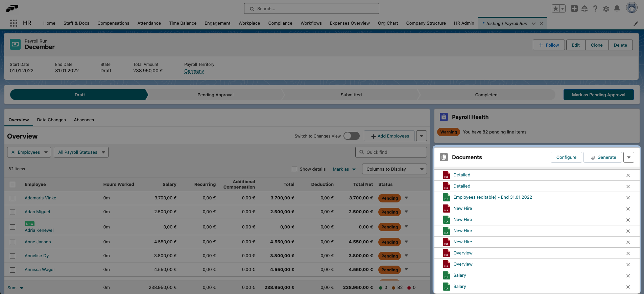The height and width of the screenshot is (294, 644).
Task: Toggle the Switch to Changes View switch
Action: coord(351,136)
